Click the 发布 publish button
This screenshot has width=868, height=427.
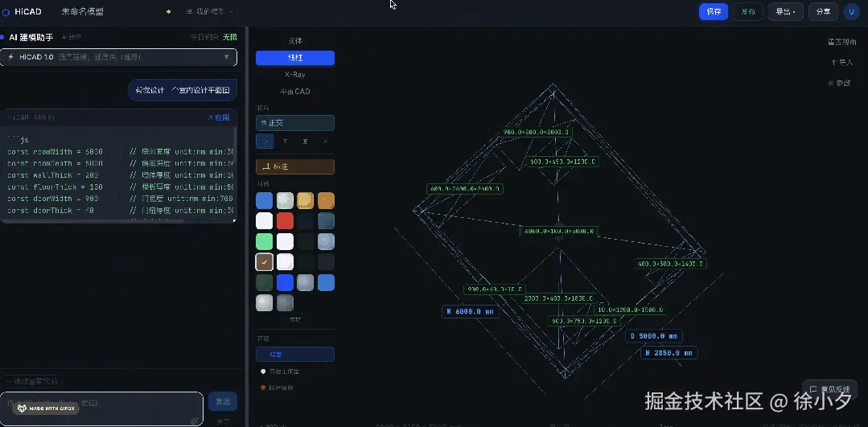tap(748, 11)
